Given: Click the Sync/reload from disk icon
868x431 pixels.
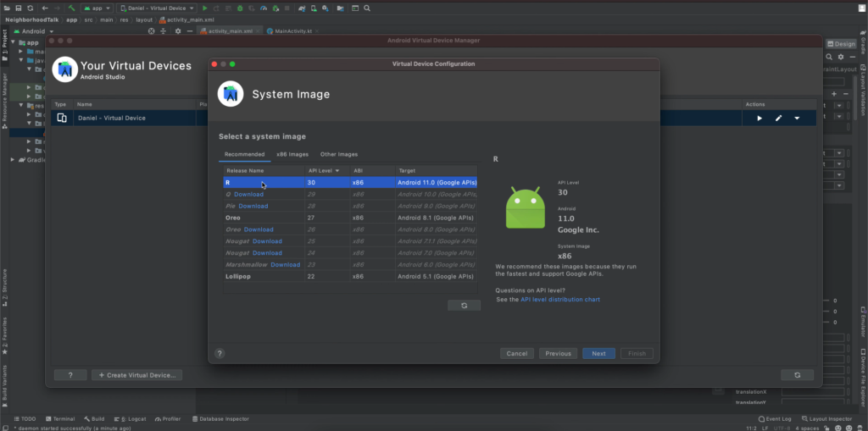Looking at the screenshot, I should [30, 8].
